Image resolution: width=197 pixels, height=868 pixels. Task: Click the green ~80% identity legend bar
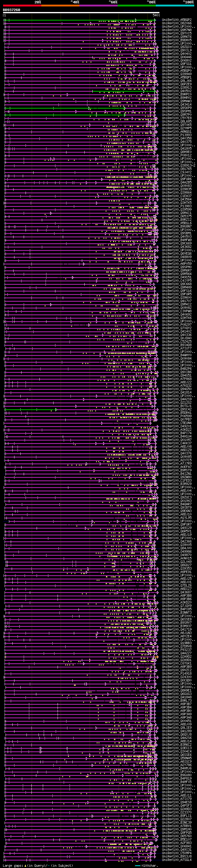(x=137, y=6)
